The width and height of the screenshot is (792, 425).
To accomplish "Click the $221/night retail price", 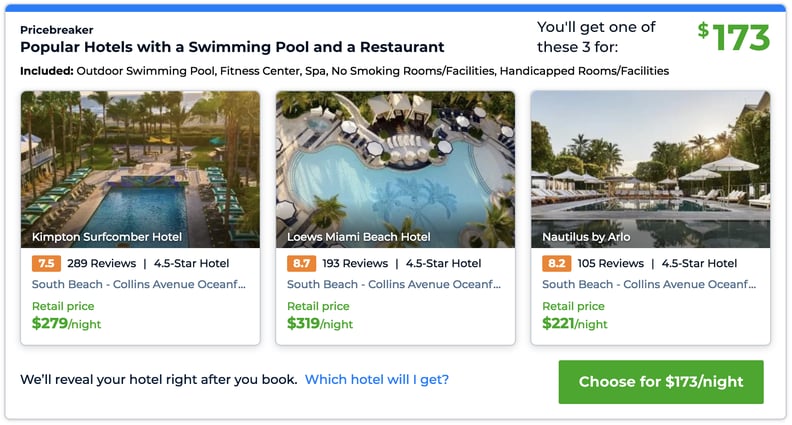I will [x=575, y=323].
